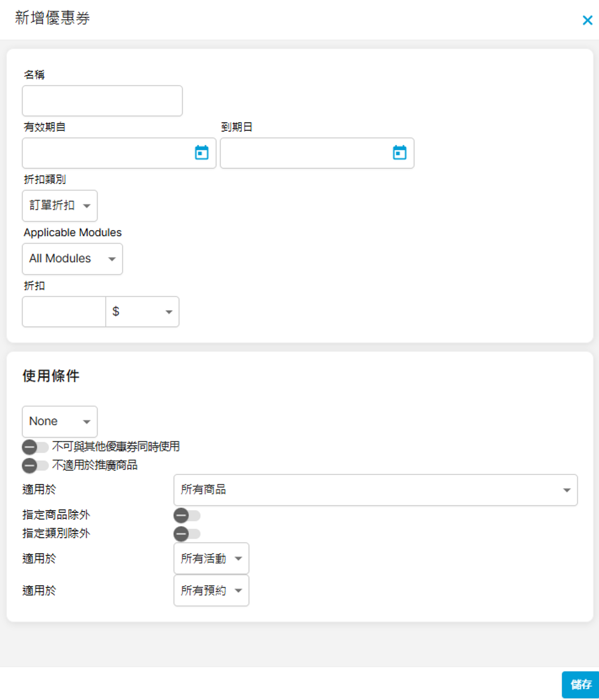Click into the 名稱 name field
Viewport: 599px width, 700px height.
point(102,101)
